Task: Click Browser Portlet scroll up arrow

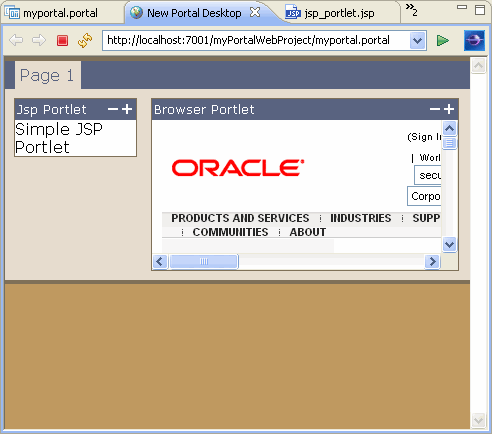Action: click(x=450, y=128)
